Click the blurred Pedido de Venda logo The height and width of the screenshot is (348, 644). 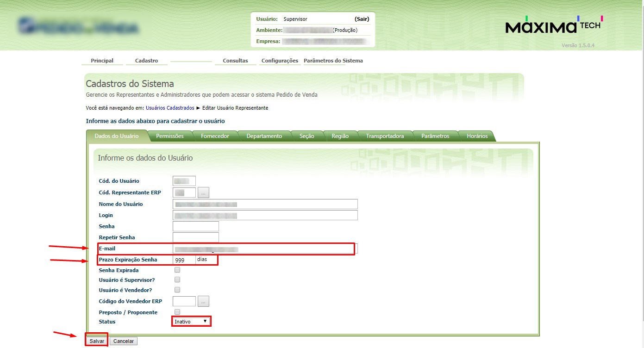79,27
